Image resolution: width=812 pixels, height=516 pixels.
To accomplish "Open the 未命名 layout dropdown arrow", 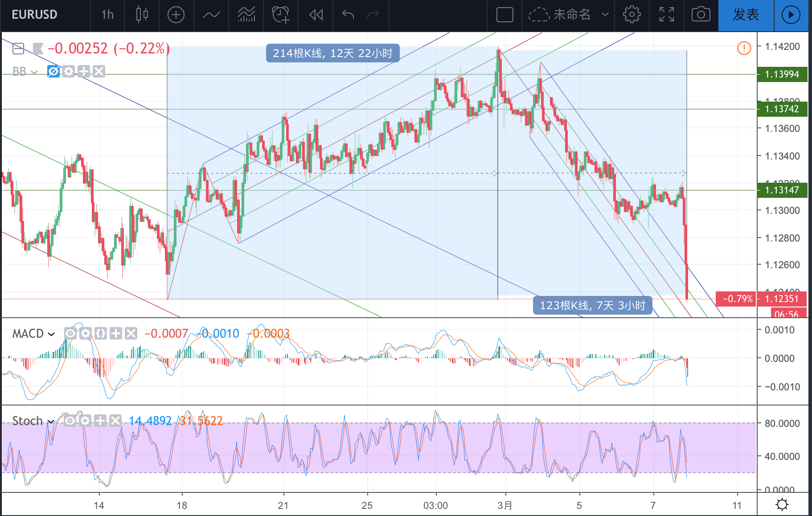I will (605, 15).
